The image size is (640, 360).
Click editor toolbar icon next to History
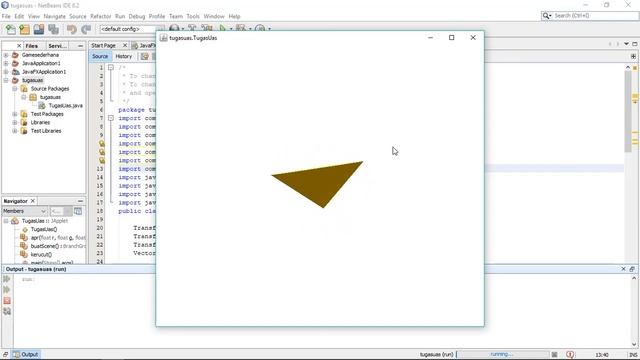[x=144, y=56]
